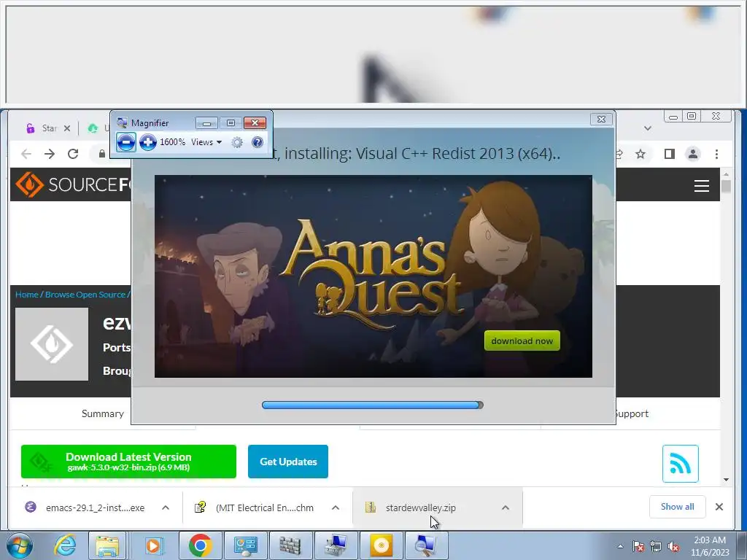Follow the Browse Open Source breadcrumb
The height and width of the screenshot is (560, 747).
tap(85, 295)
